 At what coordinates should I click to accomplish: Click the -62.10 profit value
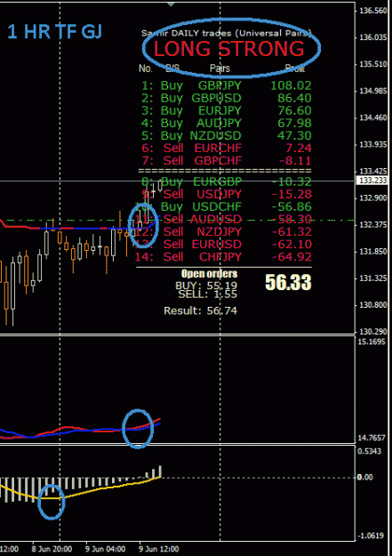292,244
